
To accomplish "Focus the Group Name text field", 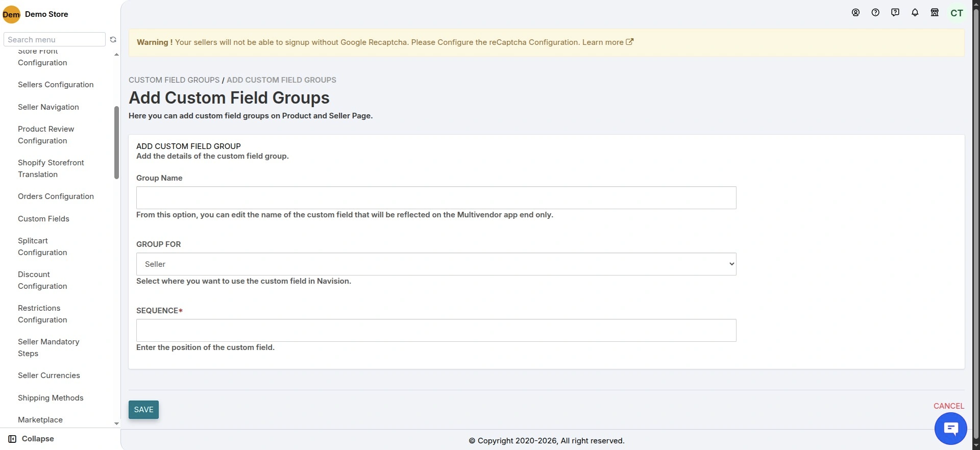I will [436, 198].
